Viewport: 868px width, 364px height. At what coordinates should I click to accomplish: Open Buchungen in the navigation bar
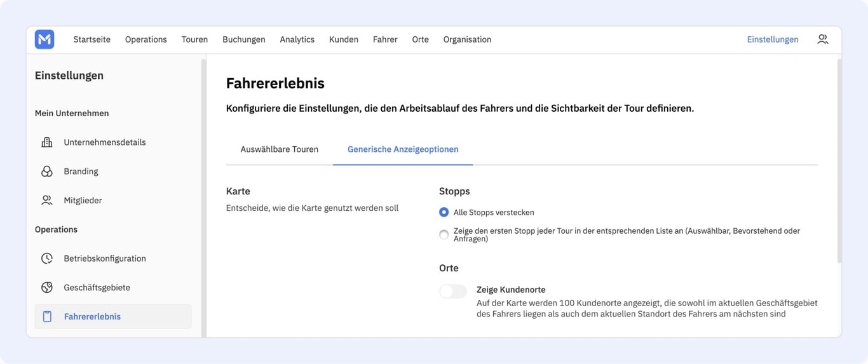(x=244, y=39)
